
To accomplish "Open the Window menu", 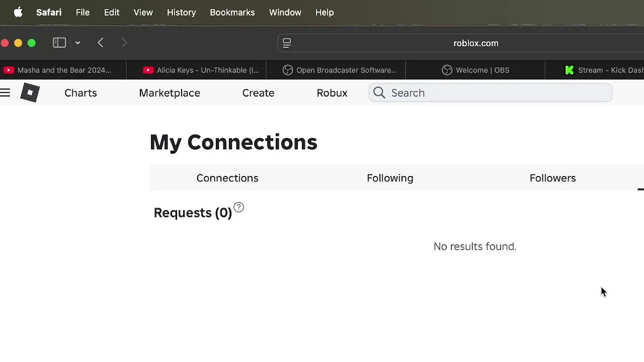I will click(285, 12).
